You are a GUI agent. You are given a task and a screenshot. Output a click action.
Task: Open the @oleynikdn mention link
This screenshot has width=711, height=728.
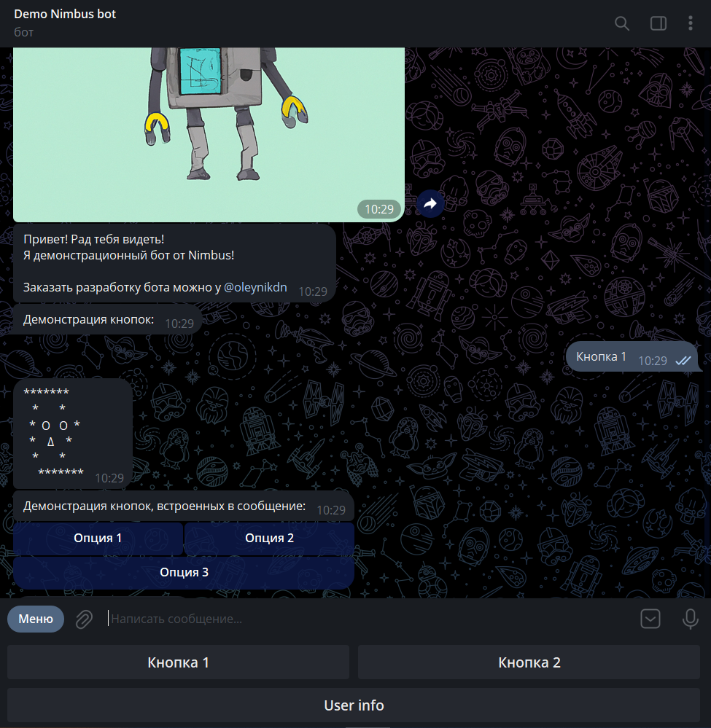tap(255, 287)
